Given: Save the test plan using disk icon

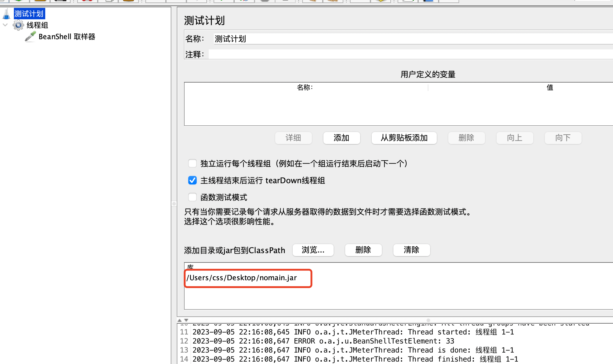Looking at the screenshot, I should 60,1.
